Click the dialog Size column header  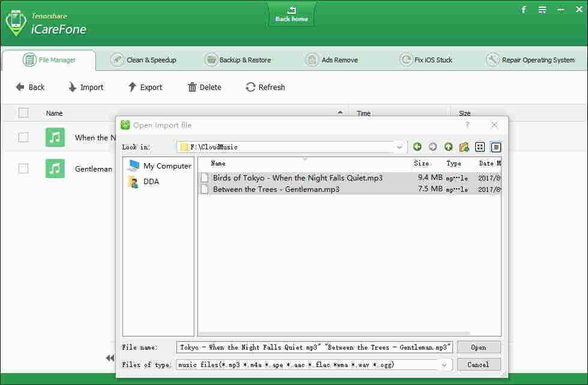pos(421,164)
